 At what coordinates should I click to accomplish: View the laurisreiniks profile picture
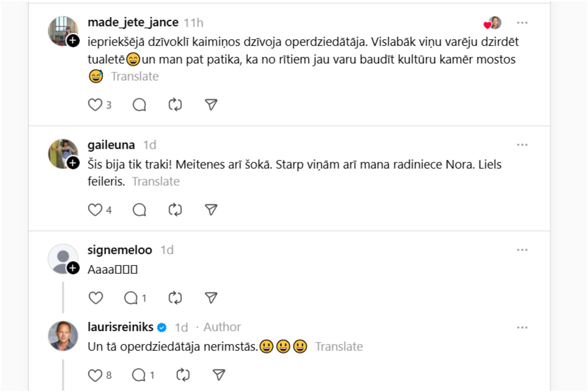[63, 336]
